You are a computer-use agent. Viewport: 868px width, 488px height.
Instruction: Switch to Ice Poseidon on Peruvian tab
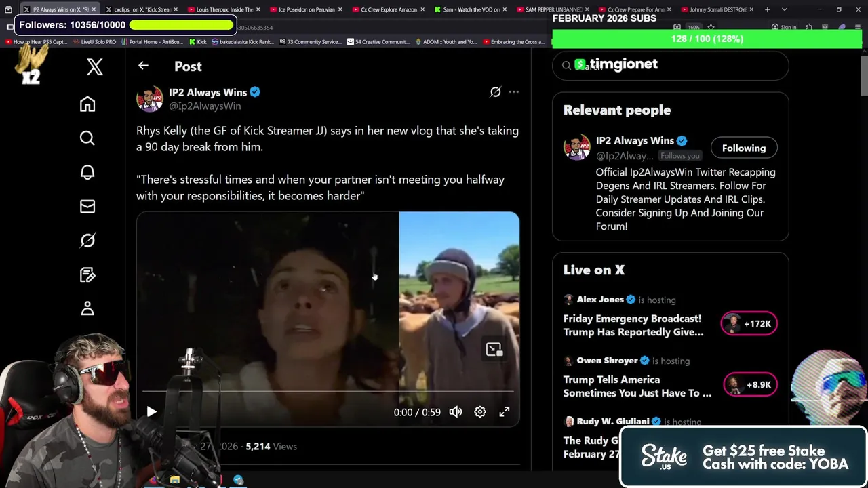pos(306,9)
